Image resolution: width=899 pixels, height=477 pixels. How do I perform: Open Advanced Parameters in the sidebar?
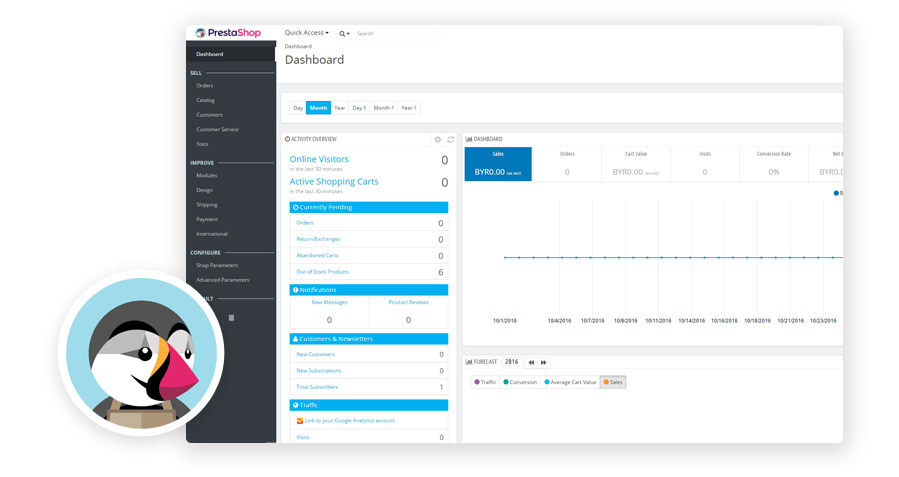coord(222,280)
